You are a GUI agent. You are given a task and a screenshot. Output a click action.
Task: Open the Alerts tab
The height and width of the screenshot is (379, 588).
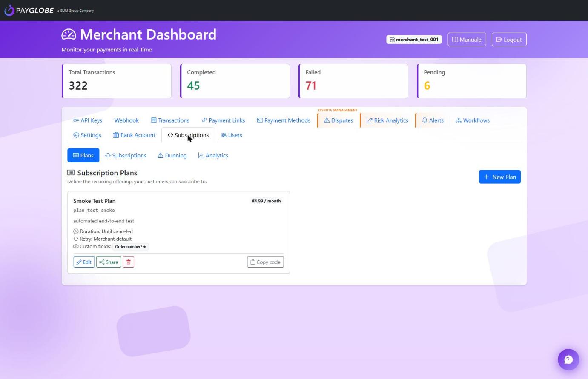[433, 120]
